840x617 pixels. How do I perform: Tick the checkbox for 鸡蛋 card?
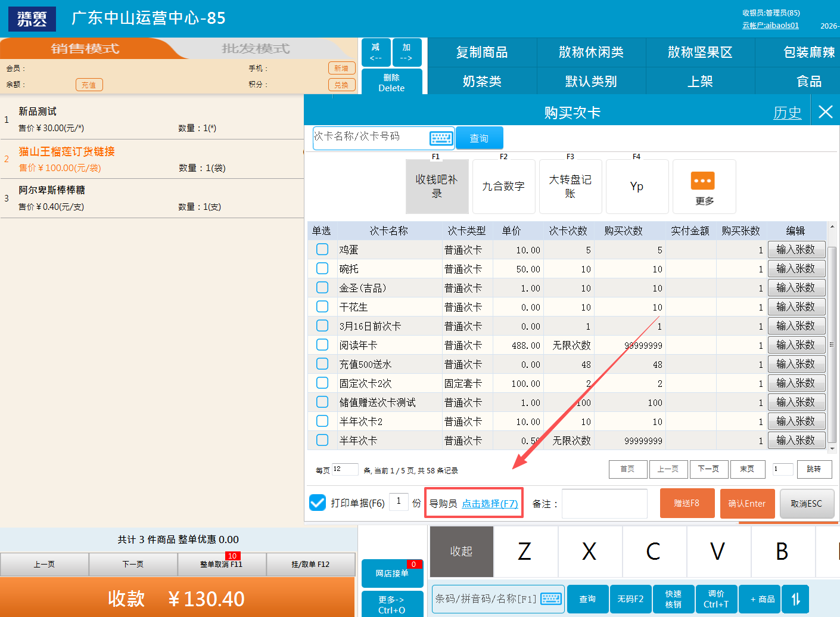(x=322, y=250)
